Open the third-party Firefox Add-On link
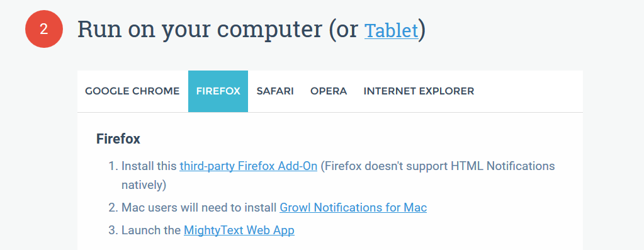 pyautogui.click(x=249, y=166)
